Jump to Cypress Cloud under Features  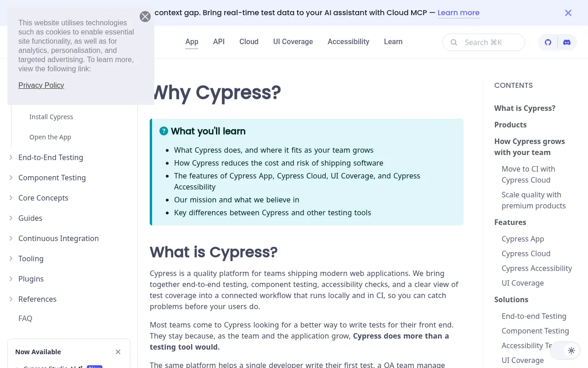tap(526, 253)
